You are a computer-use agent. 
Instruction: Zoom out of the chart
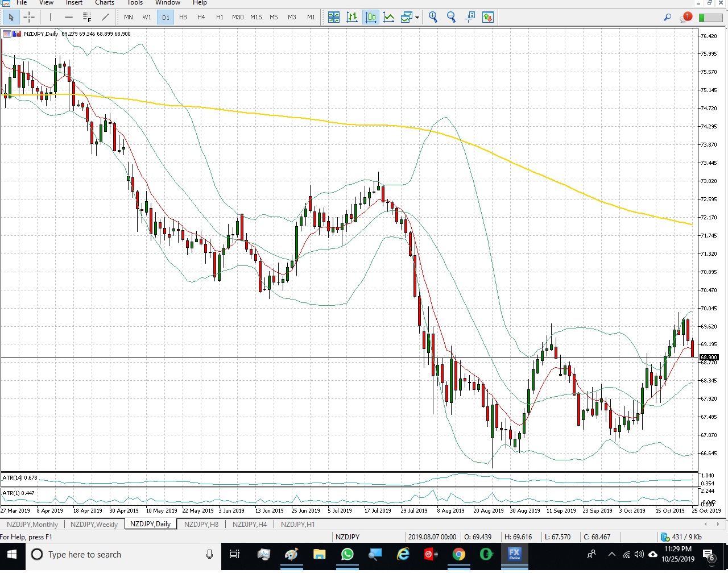452,17
